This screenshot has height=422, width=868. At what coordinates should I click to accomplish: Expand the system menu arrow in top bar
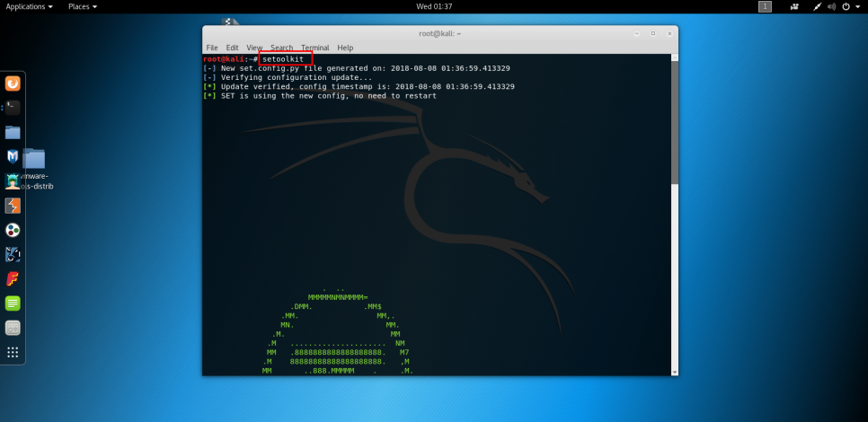[858, 6]
